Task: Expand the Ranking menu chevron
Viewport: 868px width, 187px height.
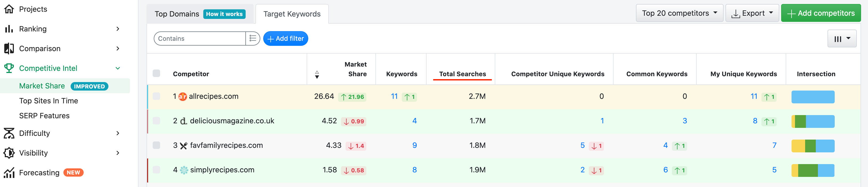Action: 118,29
